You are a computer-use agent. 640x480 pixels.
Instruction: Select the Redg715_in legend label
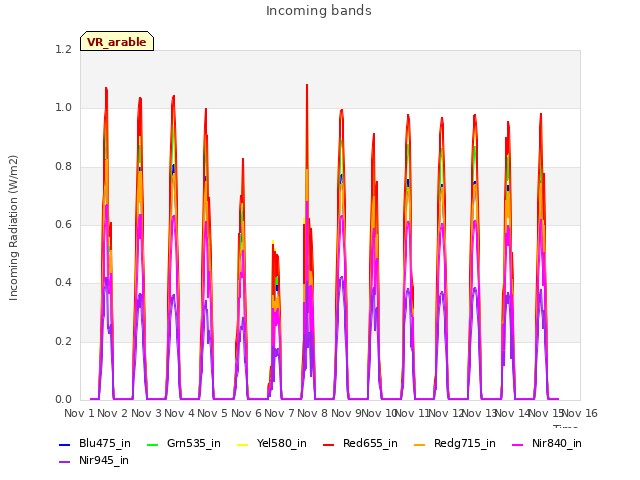tap(465, 443)
